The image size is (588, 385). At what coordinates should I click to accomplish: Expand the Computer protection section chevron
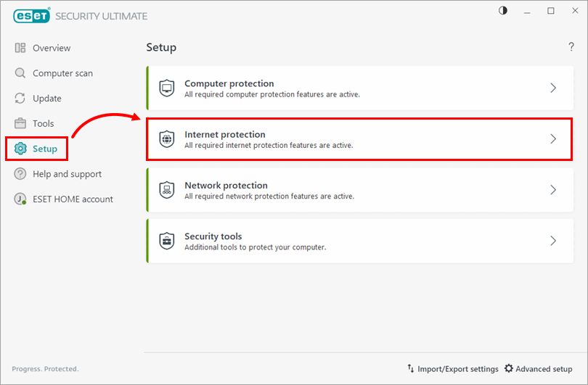tap(553, 88)
